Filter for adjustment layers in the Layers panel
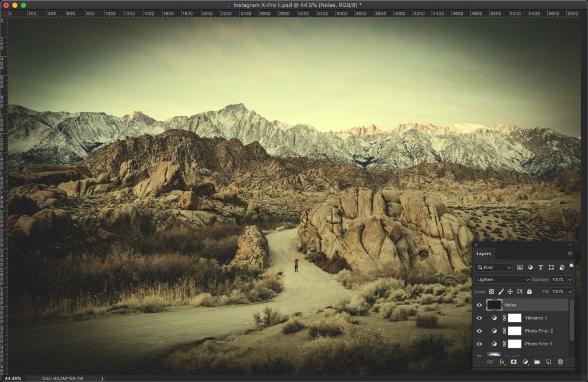The height and width of the screenshot is (382, 588). point(531,267)
